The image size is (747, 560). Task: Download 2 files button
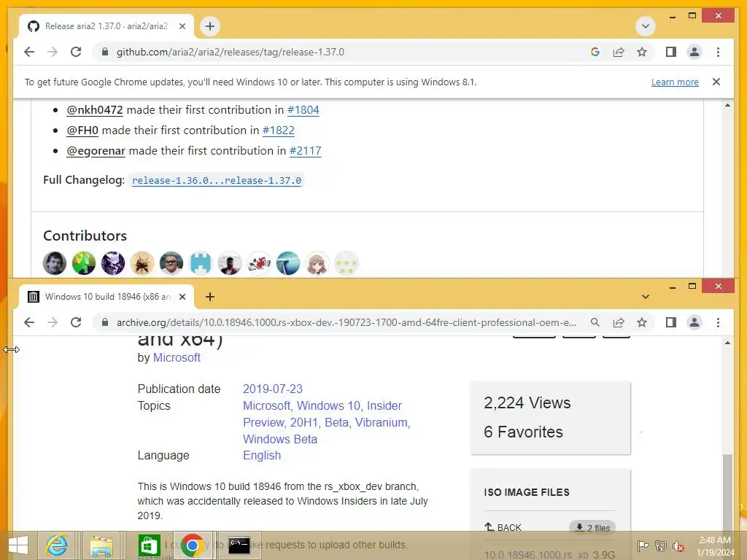tap(592, 528)
